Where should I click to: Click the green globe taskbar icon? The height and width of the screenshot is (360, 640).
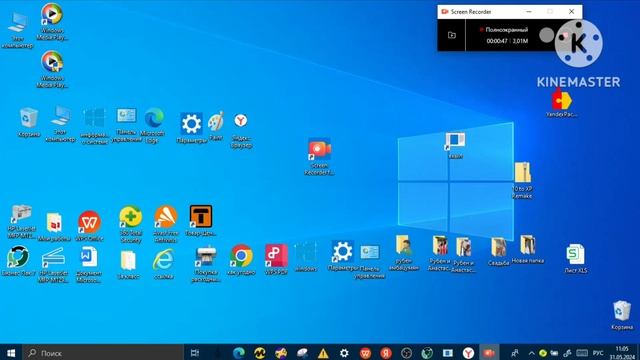[427, 353]
